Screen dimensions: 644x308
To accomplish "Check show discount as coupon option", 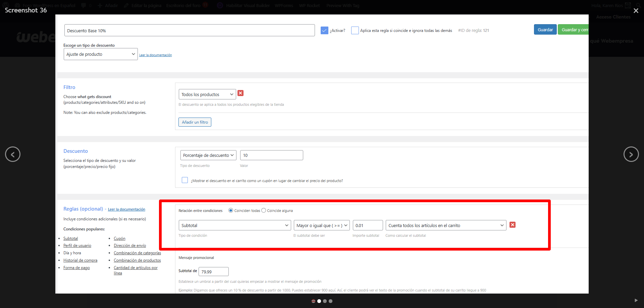I will [185, 180].
